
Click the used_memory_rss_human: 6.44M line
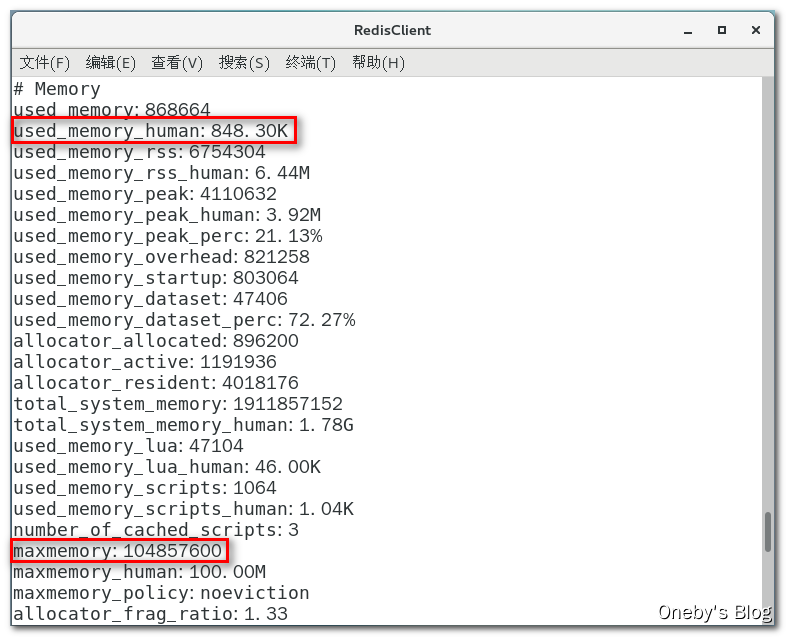(161, 173)
